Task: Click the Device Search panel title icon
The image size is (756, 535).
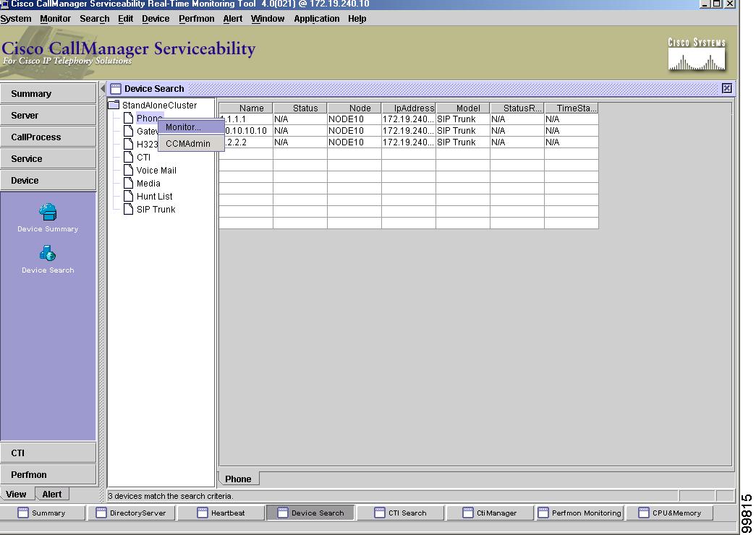Action: pyautogui.click(x=115, y=89)
